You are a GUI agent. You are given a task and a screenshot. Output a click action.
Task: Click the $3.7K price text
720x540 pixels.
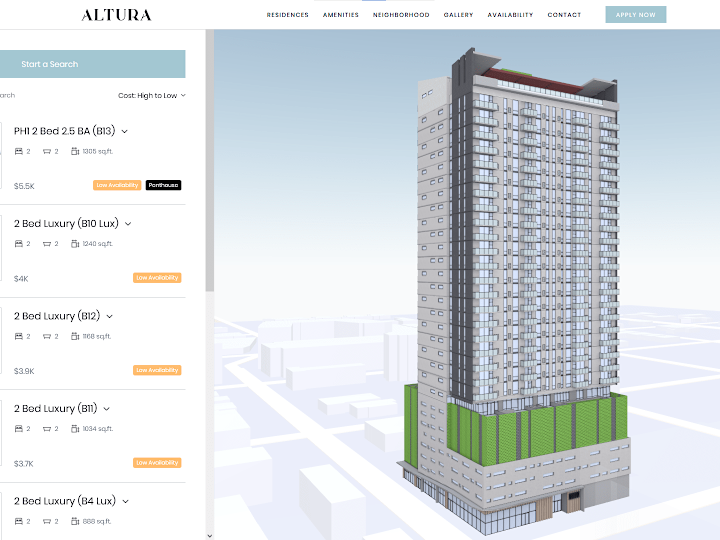point(23,464)
